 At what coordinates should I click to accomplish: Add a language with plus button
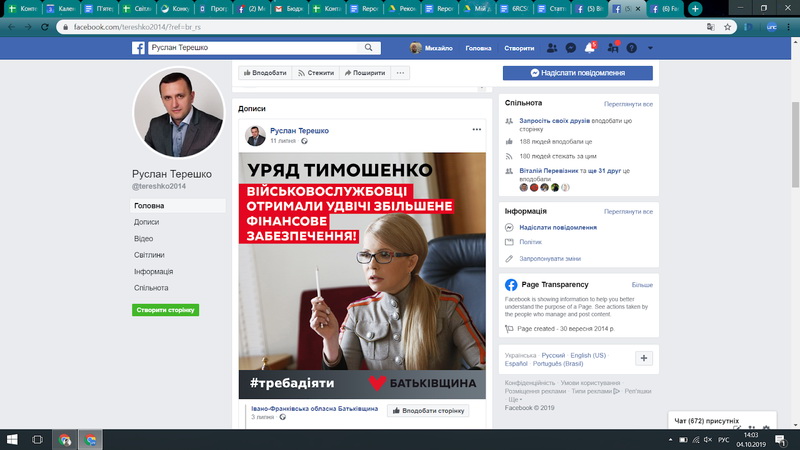644,358
